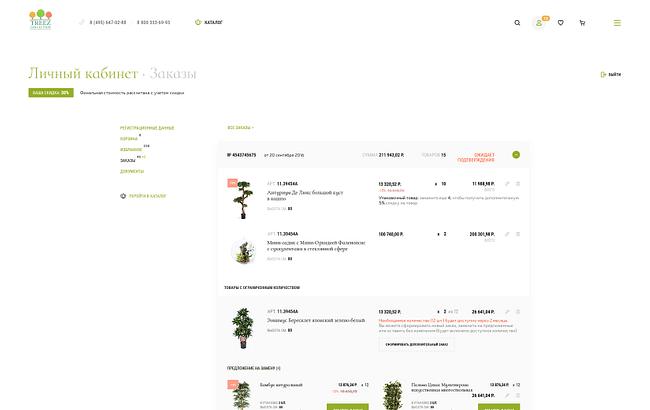Open the site search magnifier icon

click(x=517, y=22)
